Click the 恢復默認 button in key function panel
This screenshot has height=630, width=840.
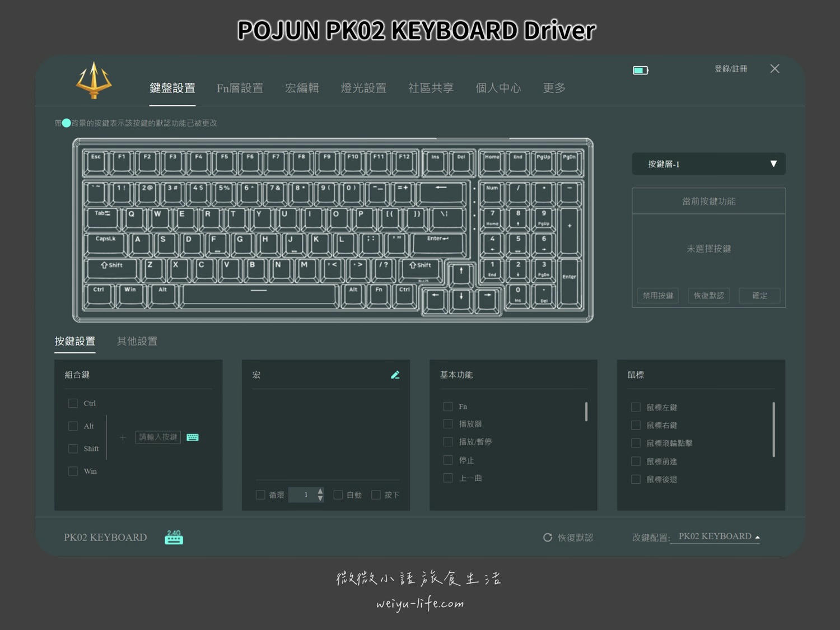[709, 295]
